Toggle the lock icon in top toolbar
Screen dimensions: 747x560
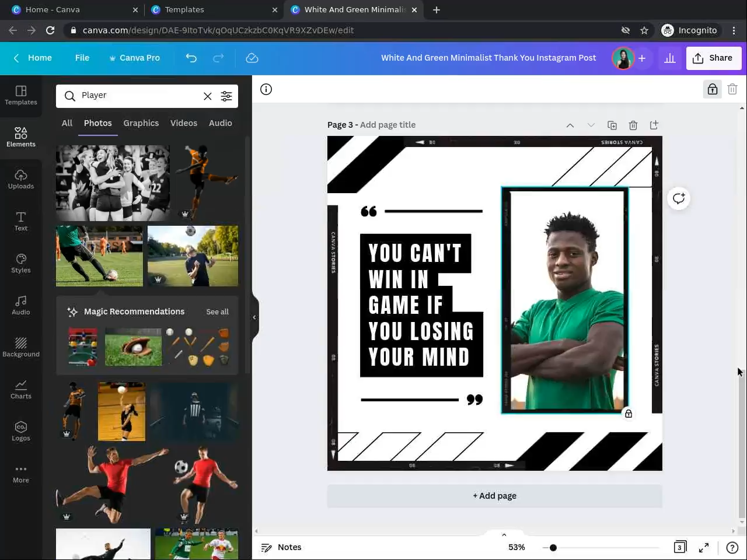(x=713, y=89)
